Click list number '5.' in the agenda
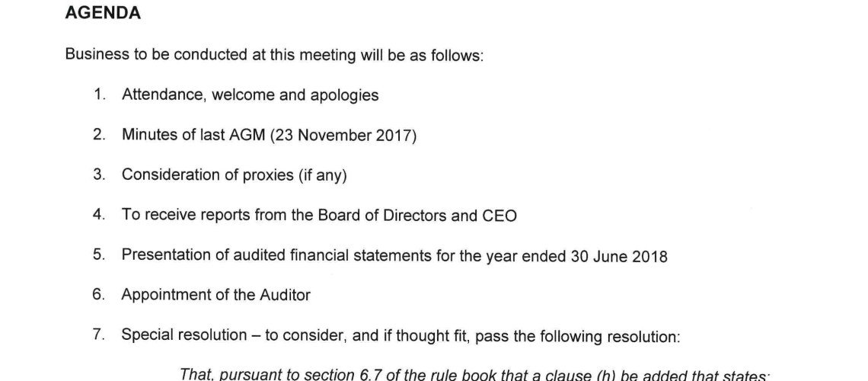Viewport: 868px width, 381px height. pos(100,255)
